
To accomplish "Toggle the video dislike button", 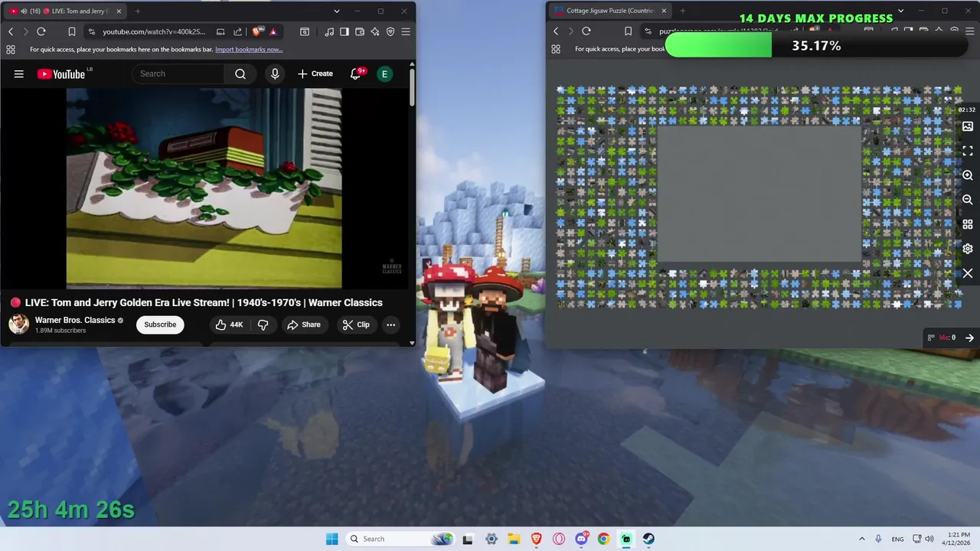I will coord(263,324).
